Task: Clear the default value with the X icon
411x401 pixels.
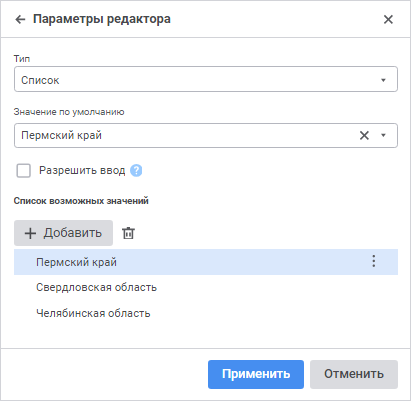Action: [x=364, y=135]
